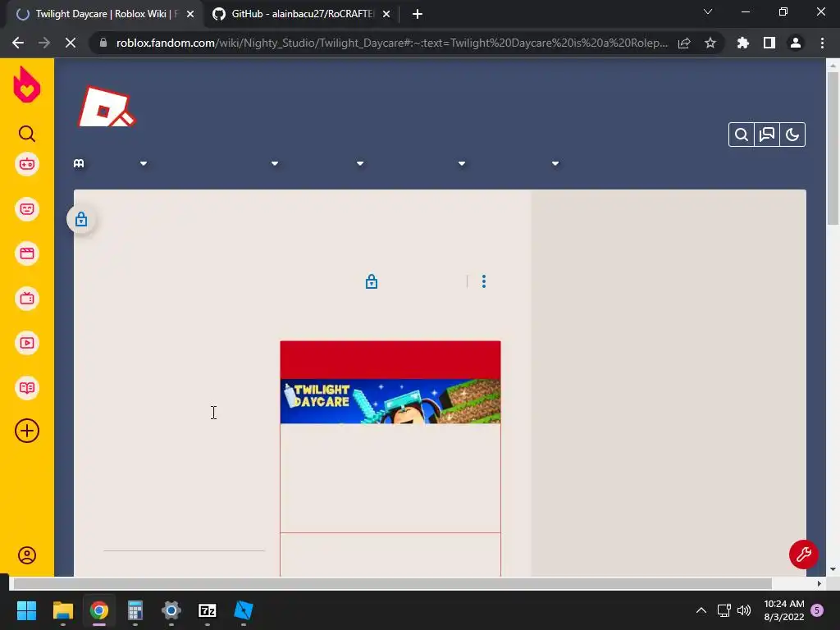Open the Movies clapperboard icon in sidebar
840x630 pixels.
coord(27,253)
